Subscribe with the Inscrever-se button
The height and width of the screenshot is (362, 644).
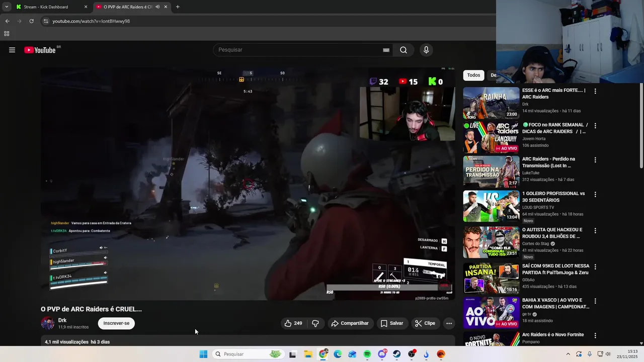[x=116, y=323]
